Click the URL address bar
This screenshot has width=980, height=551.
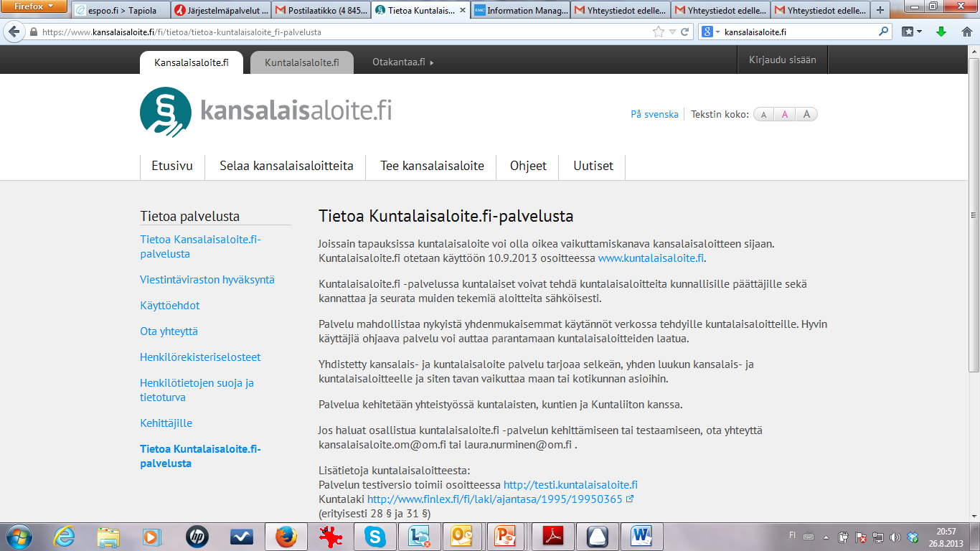pos(344,32)
